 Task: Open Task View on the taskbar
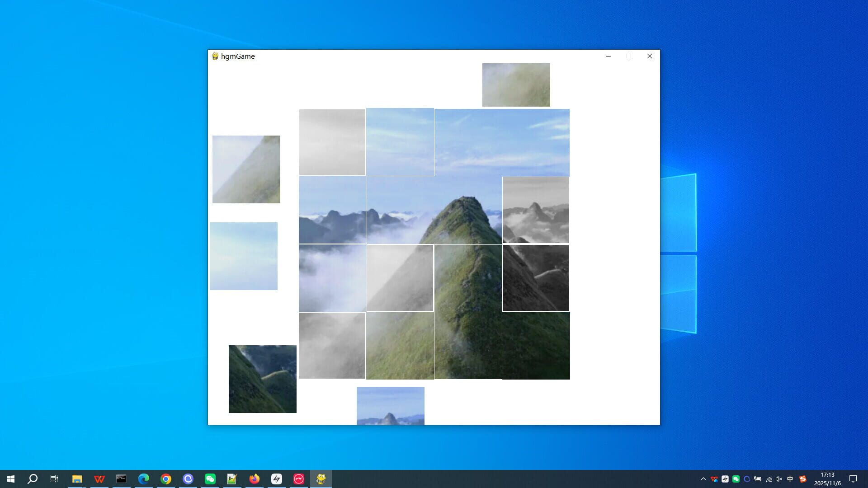coord(54,479)
